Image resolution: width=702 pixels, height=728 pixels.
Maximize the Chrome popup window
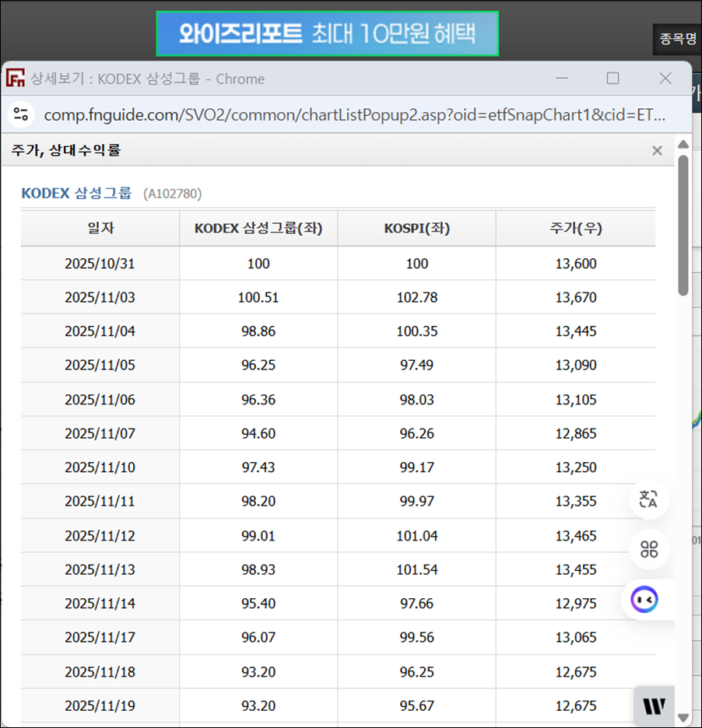point(612,78)
